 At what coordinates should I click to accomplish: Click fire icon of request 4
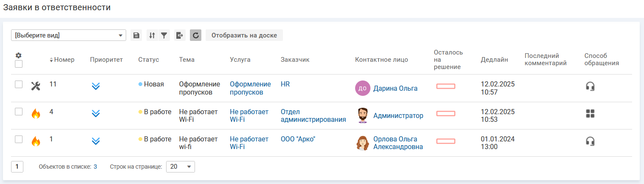(36, 114)
